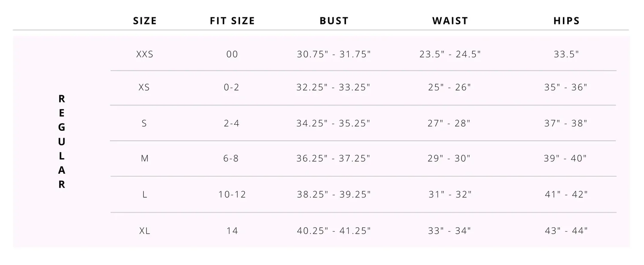Click the FIT SIZE column header
The image size is (644, 265).
pos(232,21)
